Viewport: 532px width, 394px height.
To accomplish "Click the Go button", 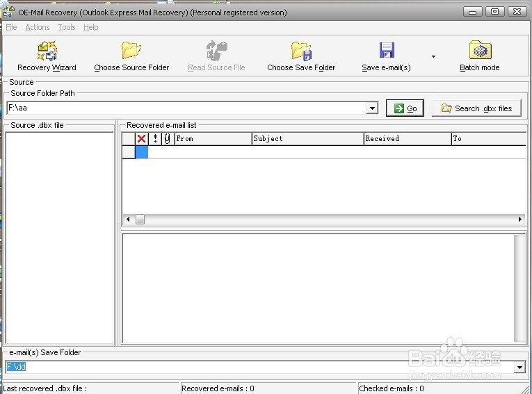I will click(x=405, y=108).
